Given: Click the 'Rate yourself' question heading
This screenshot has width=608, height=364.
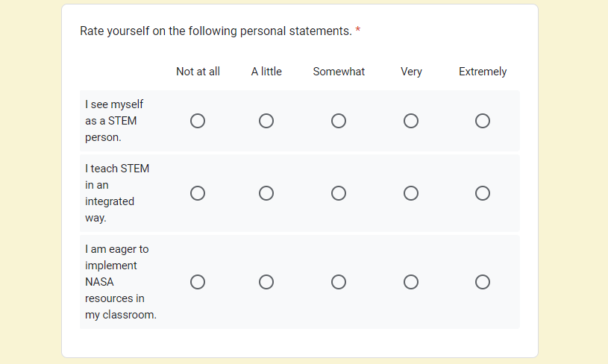Looking at the screenshot, I should [x=216, y=31].
